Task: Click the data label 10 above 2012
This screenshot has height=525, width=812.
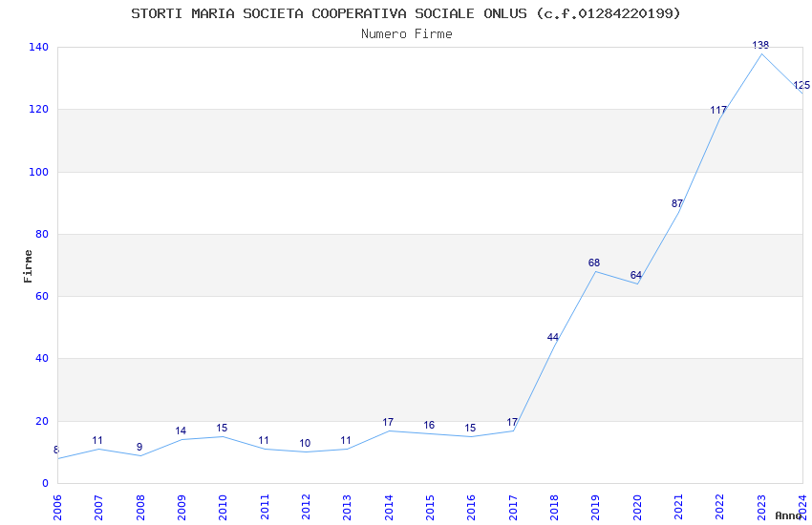Action: [305, 443]
